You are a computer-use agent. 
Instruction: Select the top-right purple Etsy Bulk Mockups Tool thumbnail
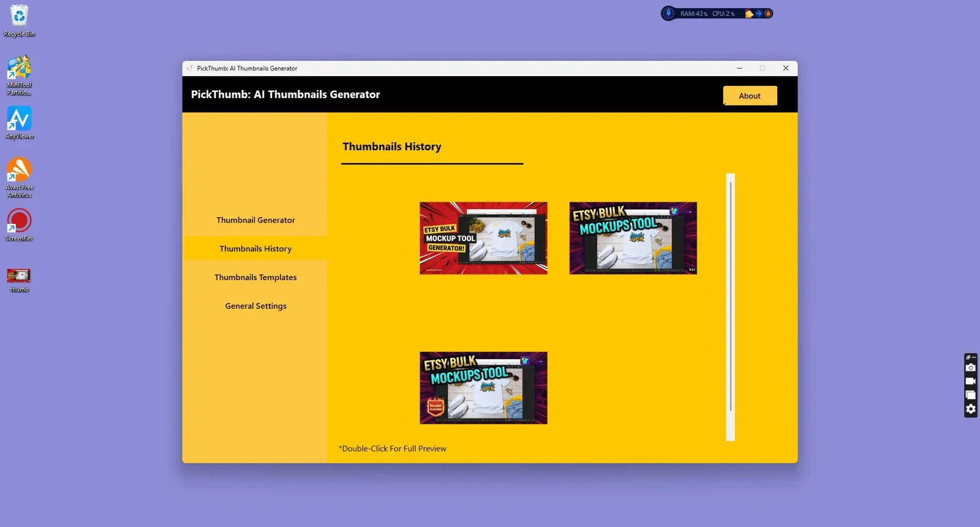pos(633,238)
